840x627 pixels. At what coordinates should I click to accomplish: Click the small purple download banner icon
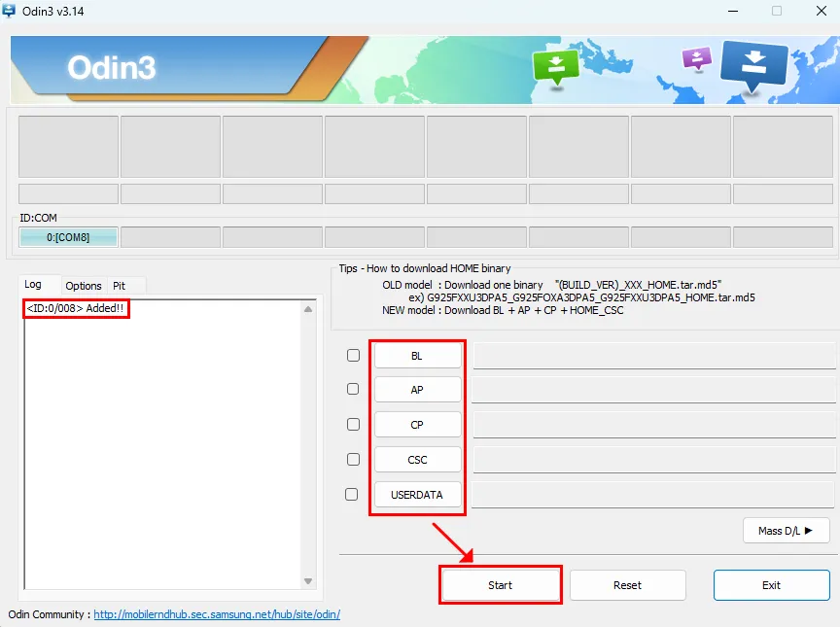coord(696,58)
